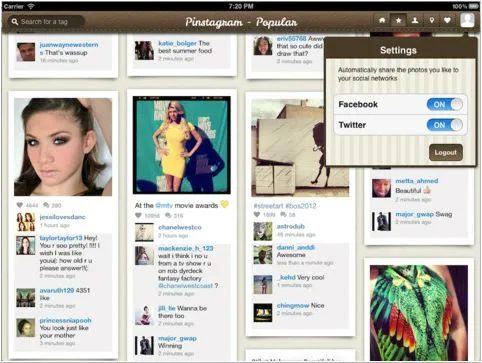
Task: Click the Pinstagram - Popular title
Action: [x=241, y=22]
